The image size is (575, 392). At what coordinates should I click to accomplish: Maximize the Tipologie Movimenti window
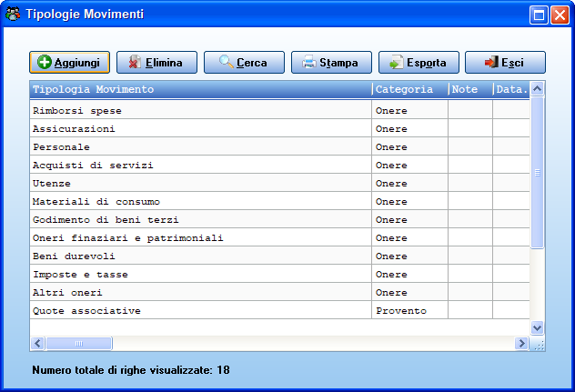(539, 15)
